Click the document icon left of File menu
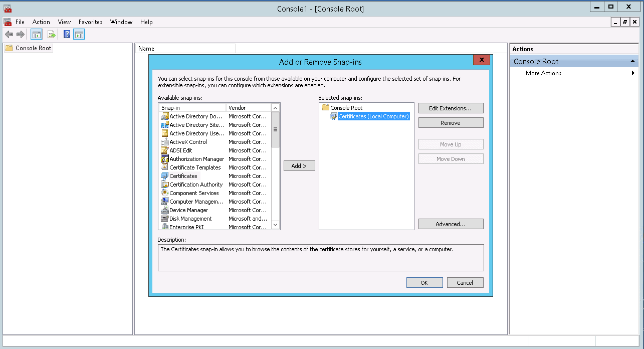Screen dimensions: 644x349 8,22
